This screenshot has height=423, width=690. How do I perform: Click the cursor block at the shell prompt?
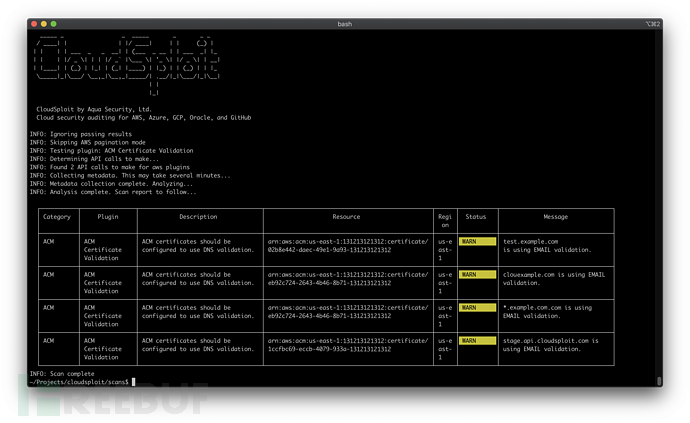coord(133,382)
